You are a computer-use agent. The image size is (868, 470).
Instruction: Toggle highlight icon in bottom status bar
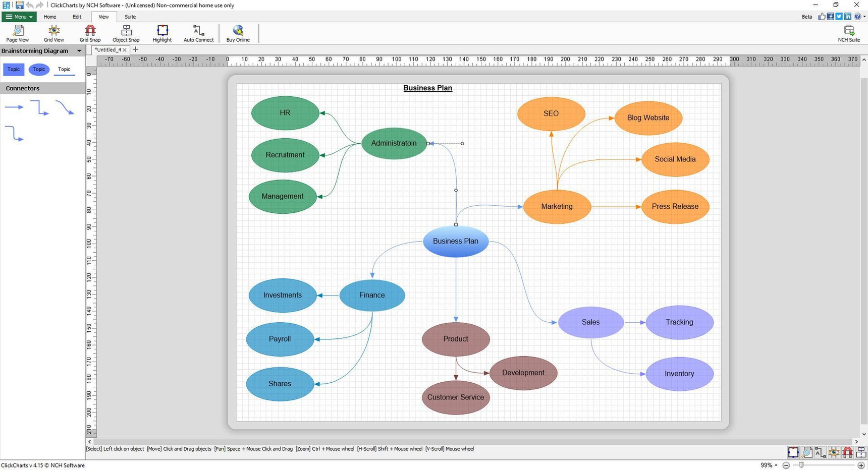coord(793,452)
